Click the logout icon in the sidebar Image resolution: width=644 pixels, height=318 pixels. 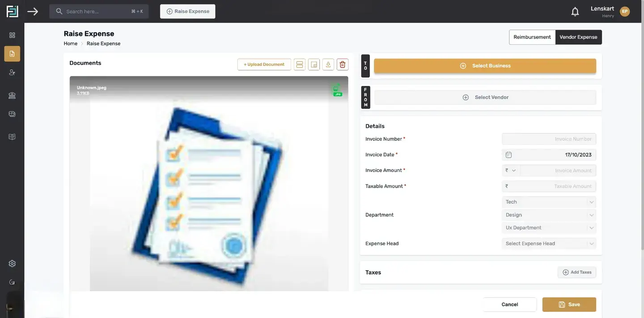coord(12,282)
